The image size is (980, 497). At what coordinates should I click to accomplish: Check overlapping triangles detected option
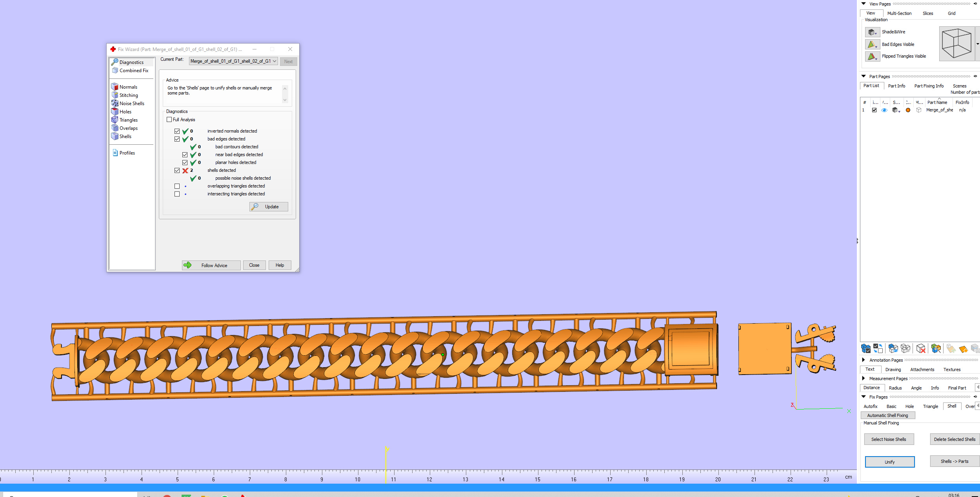tap(177, 186)
